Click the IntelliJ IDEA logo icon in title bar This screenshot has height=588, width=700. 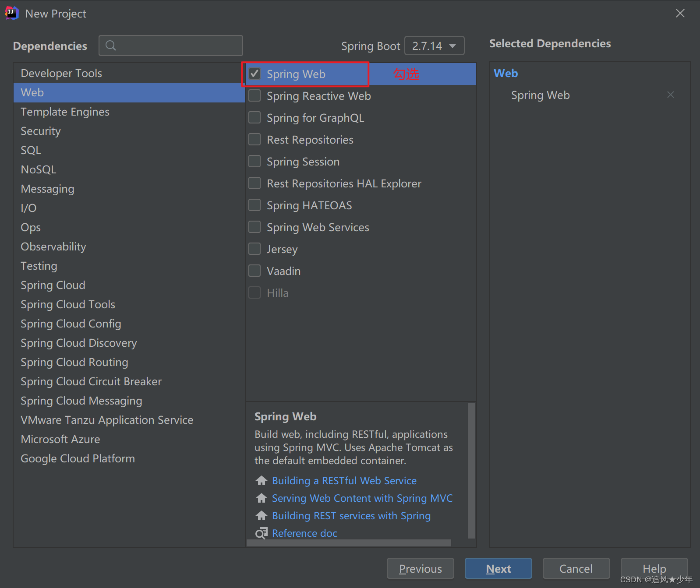pos(12,13)
